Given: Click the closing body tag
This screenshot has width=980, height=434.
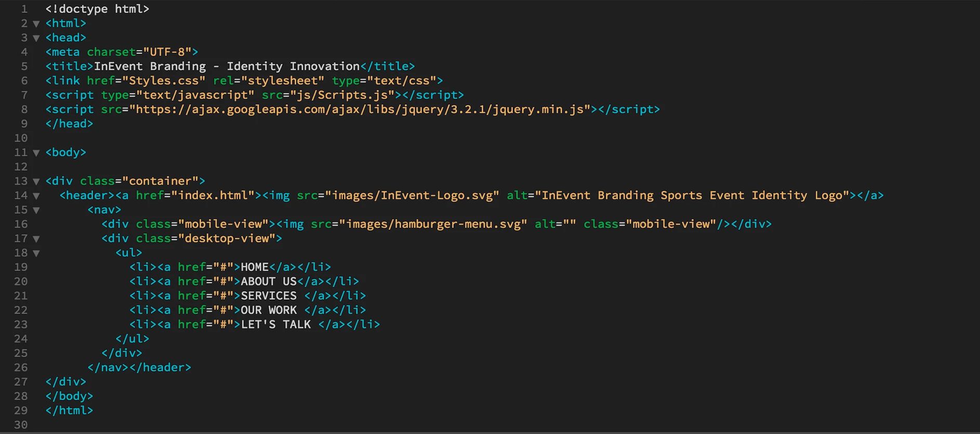Looking at the screenshot, I should click(x=69, y=396).
